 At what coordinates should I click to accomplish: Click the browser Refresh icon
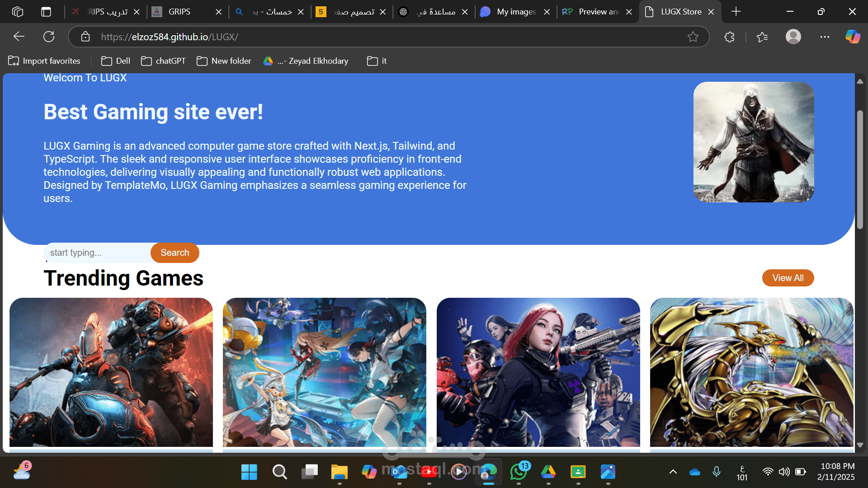point(49,37)
